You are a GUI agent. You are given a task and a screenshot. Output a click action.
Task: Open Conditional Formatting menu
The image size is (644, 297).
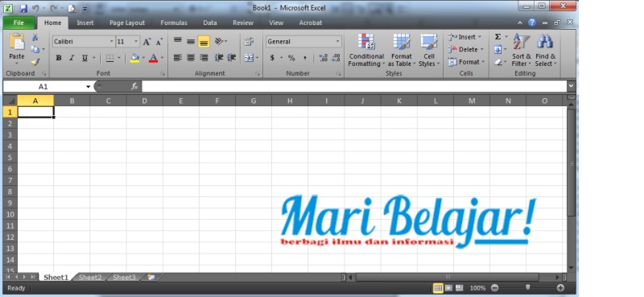(366, 50)
